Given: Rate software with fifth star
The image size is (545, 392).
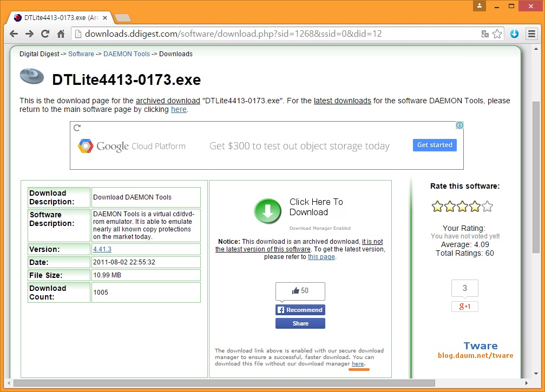Looking at the screenshot, I should [x=487, y=207].
